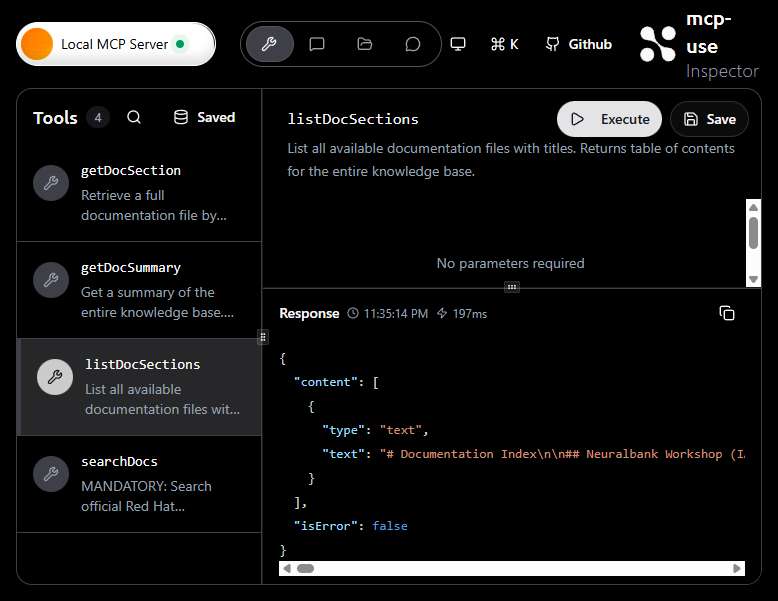778x601 pixels.
Task: Click the horizontal scrollbar left arrow
Action: [x=286, y=568]
